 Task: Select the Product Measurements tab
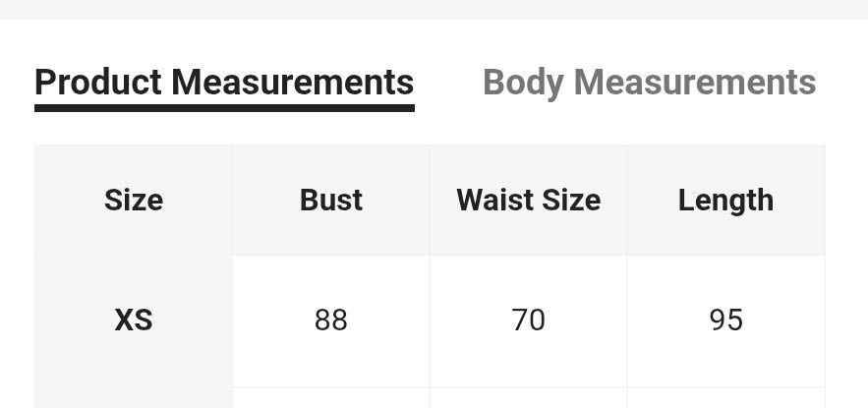224,83
